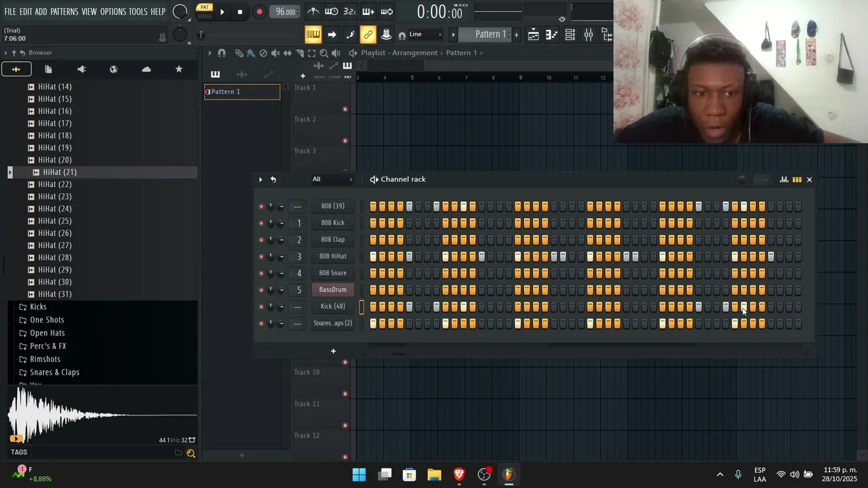
Task: Mute the BassDrum channel LED
Action: tap(261, 290)
